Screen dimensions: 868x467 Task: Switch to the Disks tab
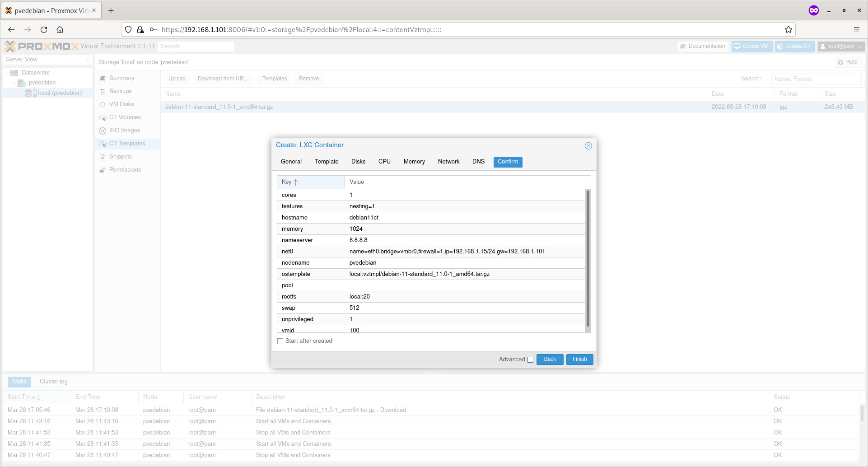click(359, 162)
